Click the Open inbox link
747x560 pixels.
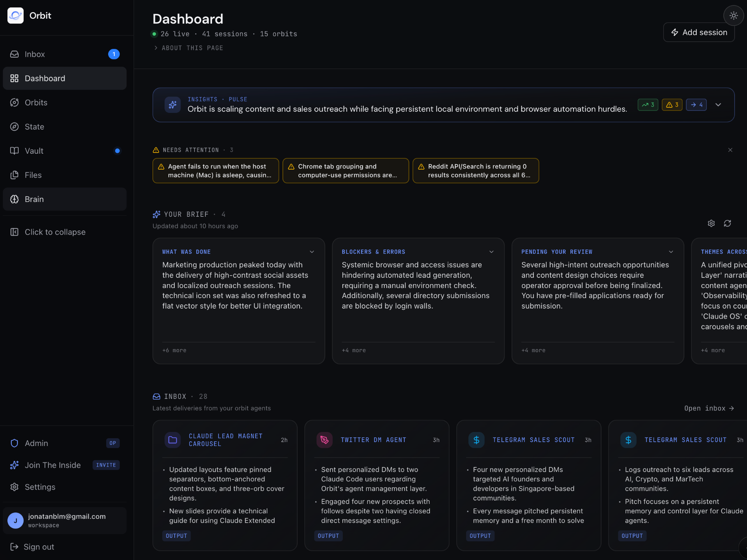tap(709, 408)
